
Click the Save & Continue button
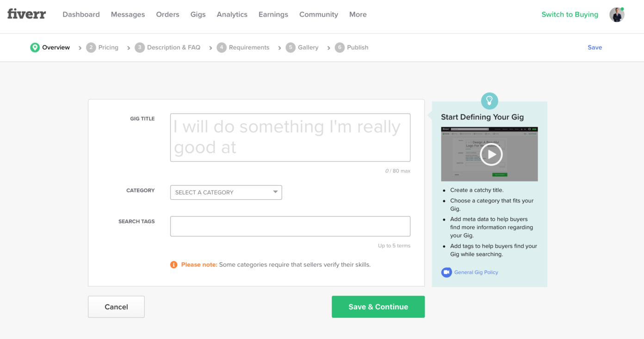378,307
